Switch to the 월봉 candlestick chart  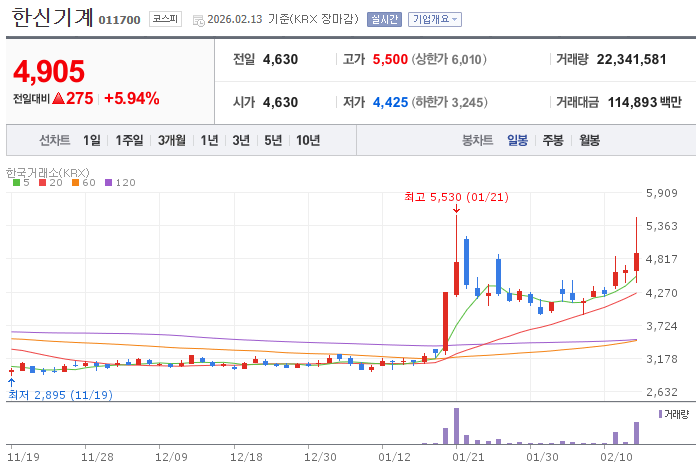[589, 140]
